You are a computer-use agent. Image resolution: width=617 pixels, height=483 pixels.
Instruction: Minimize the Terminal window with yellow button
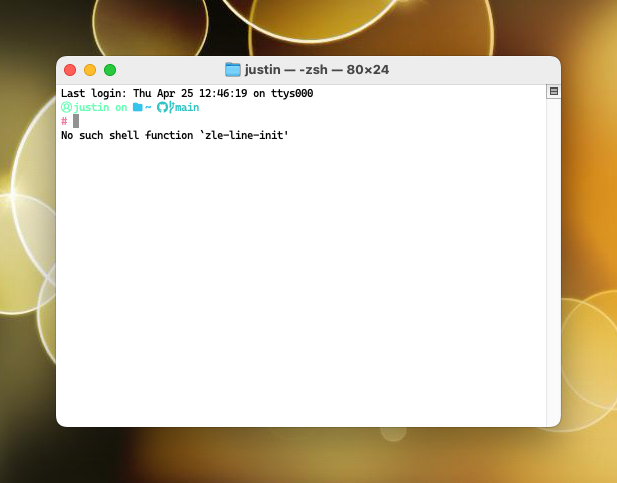pyautogui.click(x=90, y=70)
